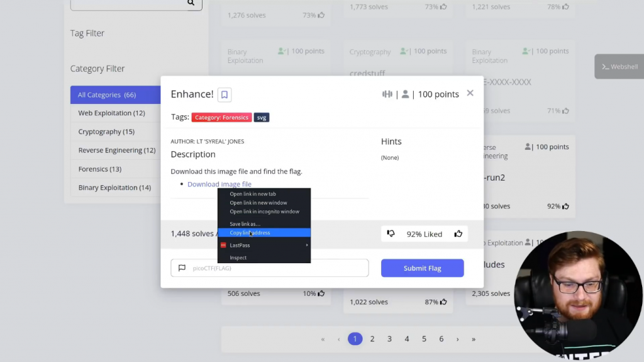644x362 pixels.
Task: Click the next page single arrow
Action: click(x=458, y=339)
